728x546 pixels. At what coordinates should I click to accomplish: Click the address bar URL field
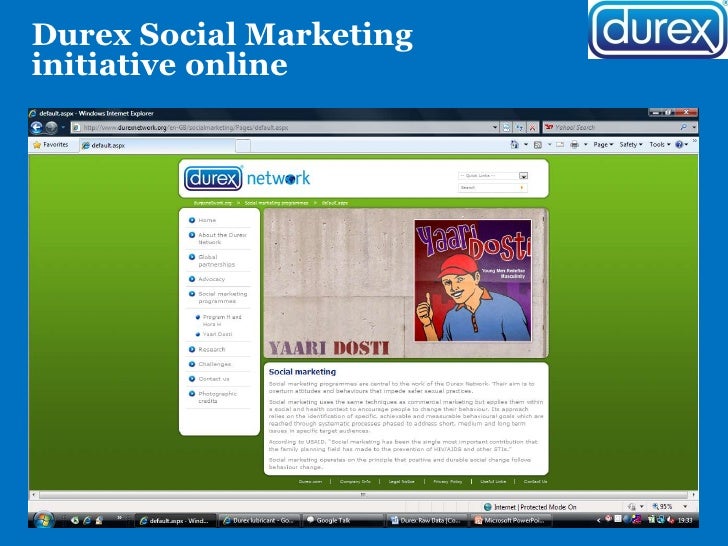point(283,127)
